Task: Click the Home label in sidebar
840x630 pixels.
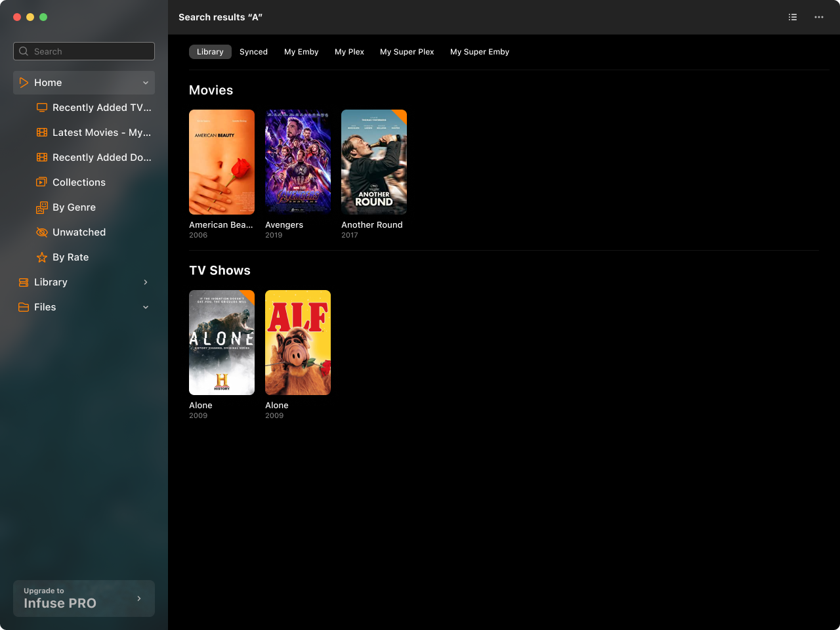Action: tap(48, 83)
